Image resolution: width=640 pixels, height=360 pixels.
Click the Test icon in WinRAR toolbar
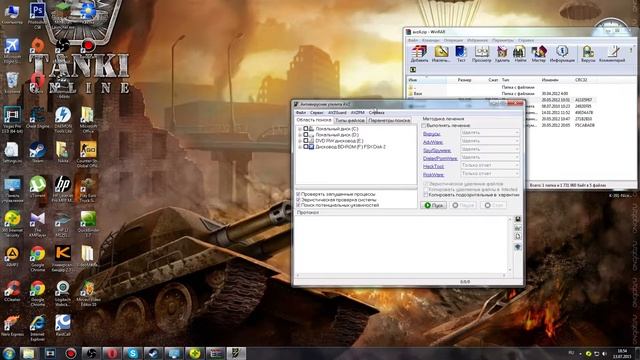pyautogui.click(x=461, y=53)
